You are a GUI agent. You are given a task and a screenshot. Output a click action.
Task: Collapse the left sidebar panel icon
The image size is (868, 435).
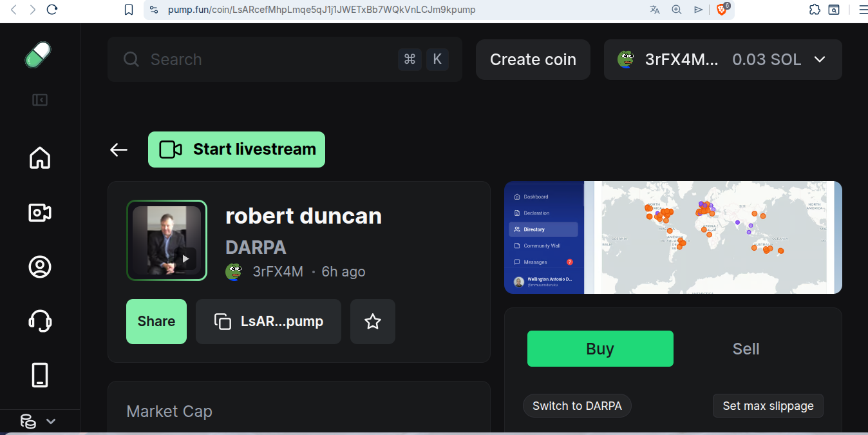40,100
